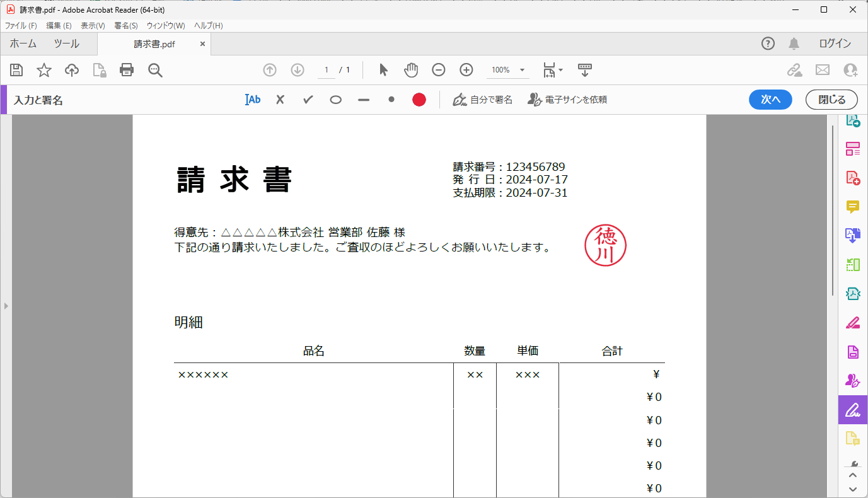
Task: Select the Add Text (Ab) tool
Action: pos(253,100)
